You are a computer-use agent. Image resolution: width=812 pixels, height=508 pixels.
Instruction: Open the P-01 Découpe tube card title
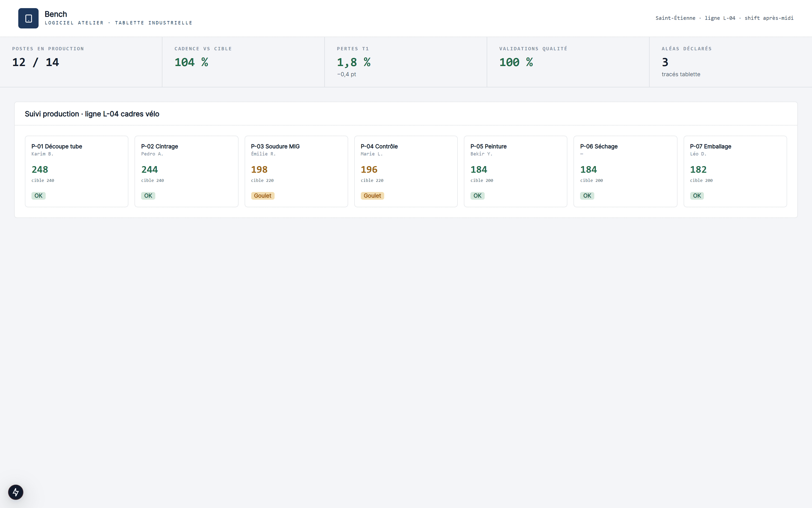(57, 147)
